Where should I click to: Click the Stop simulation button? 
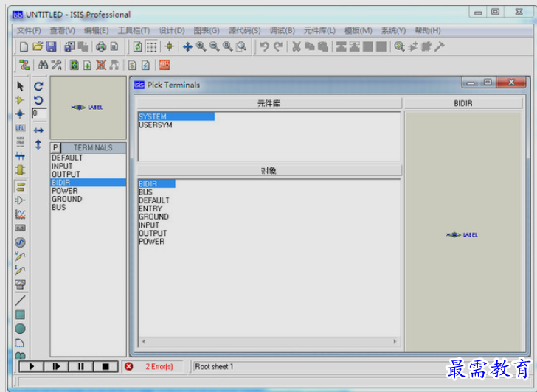105,367
